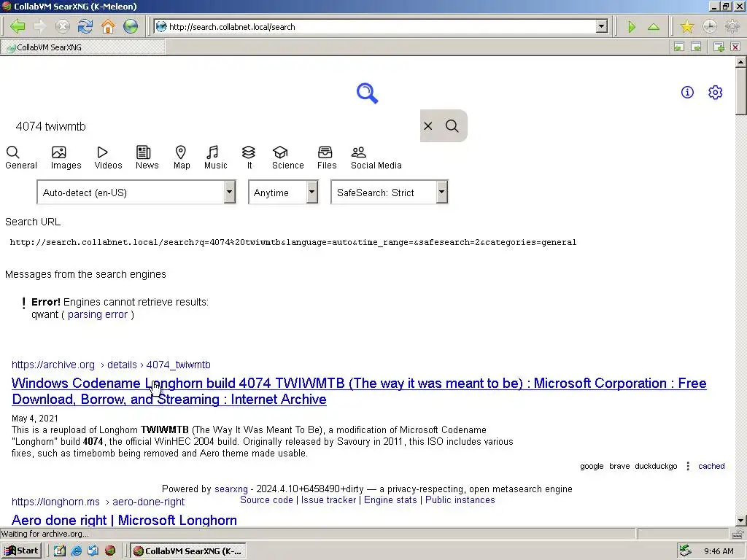Click CollabVM SearXNG taskbar button
The height and width of the screenshot is (560, 747).
tap(188, 551)
